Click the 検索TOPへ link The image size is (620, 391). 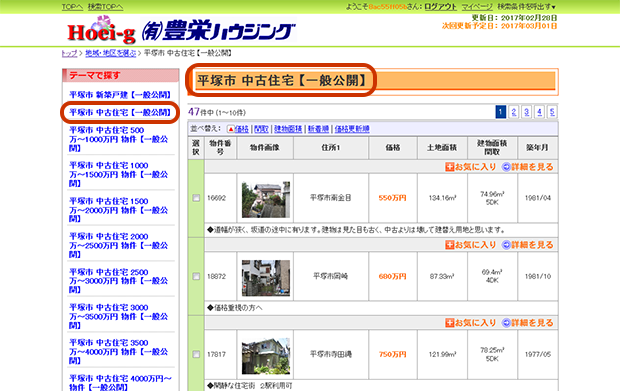click(105, 7)
